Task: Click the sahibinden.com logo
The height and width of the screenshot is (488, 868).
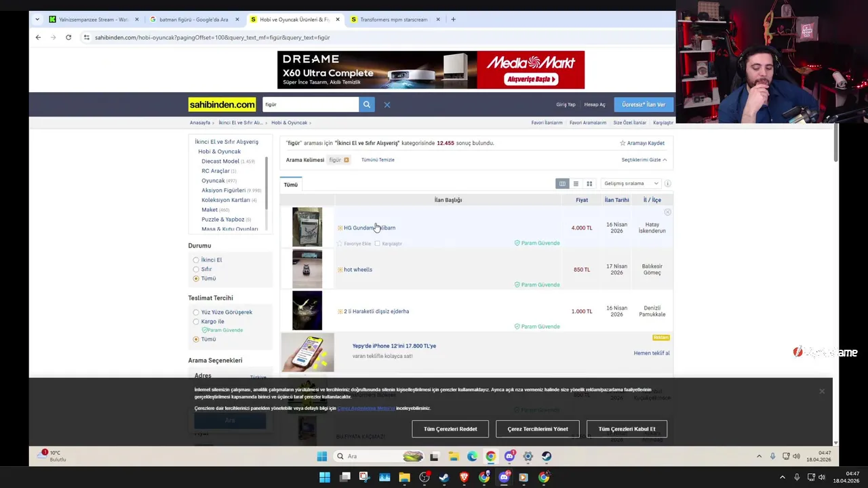Action: [222, 104]
